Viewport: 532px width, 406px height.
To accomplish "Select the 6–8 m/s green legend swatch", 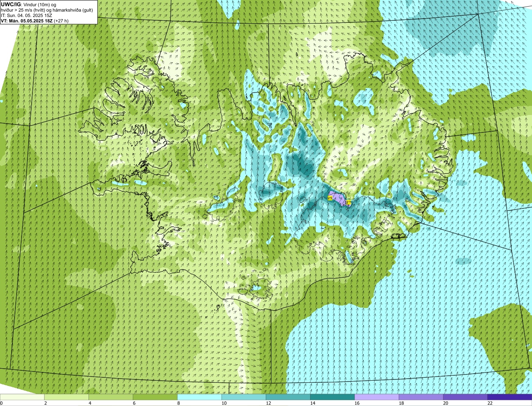I will coord(155,397).
